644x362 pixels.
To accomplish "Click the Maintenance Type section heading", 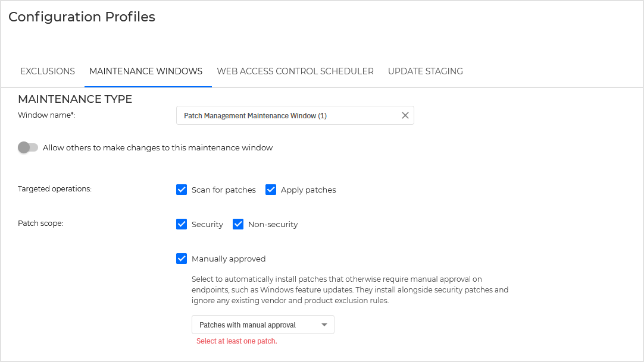I will click(74, 99).
